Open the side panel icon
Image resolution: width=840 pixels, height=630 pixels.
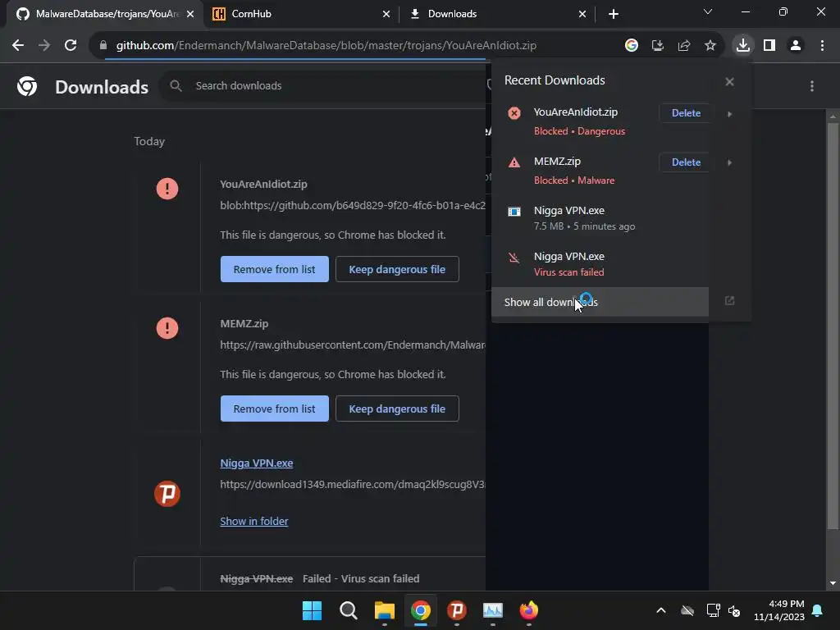pos(769,46)
